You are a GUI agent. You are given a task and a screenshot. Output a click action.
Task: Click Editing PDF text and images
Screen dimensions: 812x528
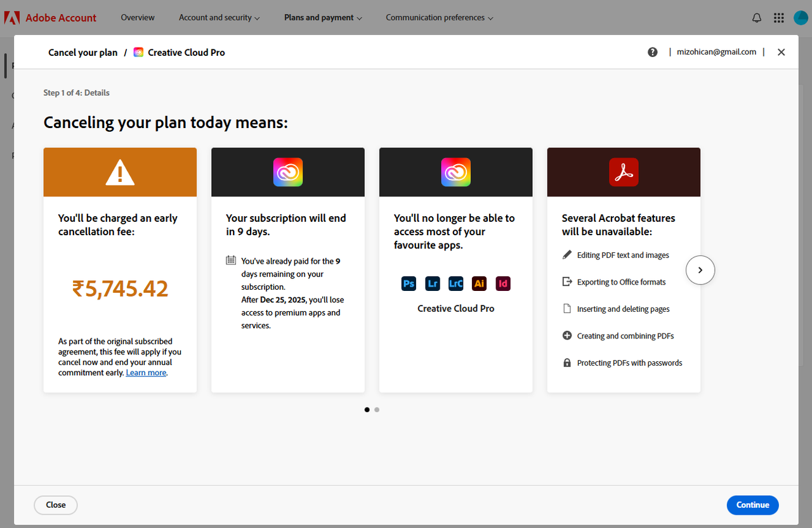click(623, 255)
